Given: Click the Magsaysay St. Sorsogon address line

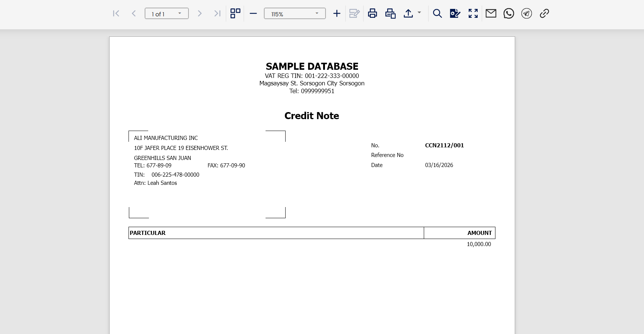Looking at the screenshot, I should [312, 83].
